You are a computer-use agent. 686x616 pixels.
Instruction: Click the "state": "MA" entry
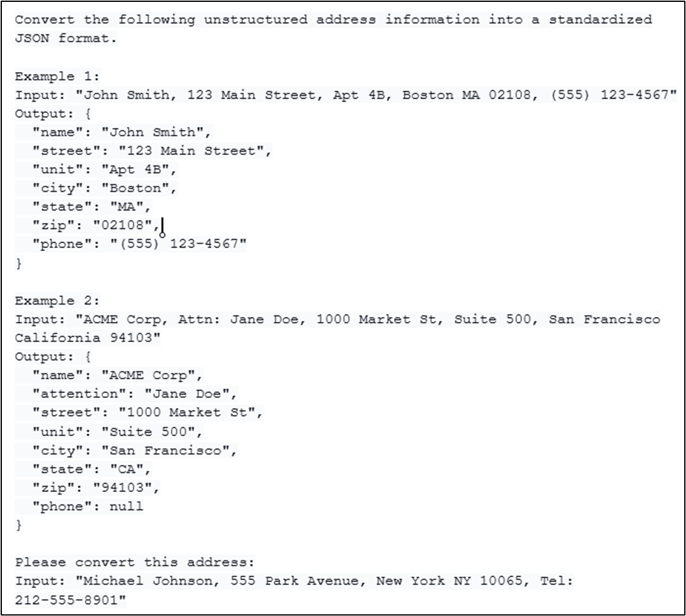pyautogui.click(x=92, y=207)
